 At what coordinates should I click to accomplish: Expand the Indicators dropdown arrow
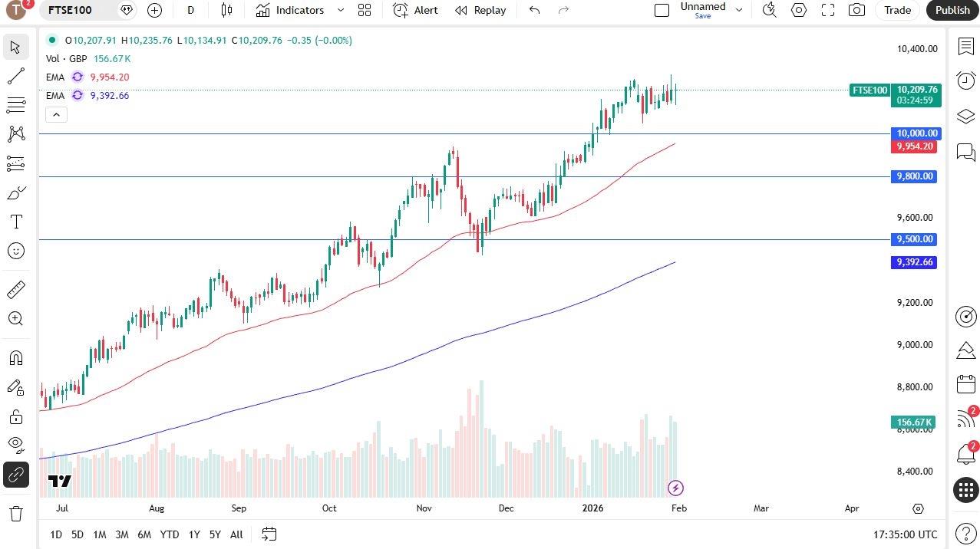340,10
